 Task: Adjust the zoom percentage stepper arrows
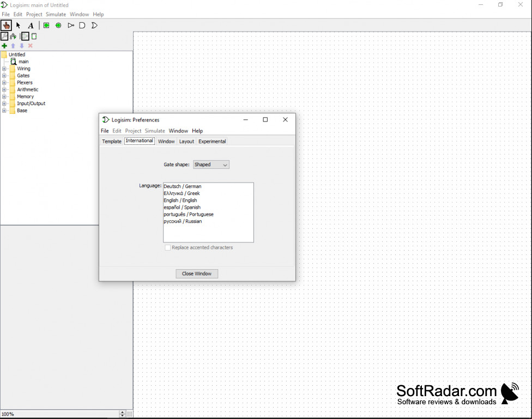(x=123, y=414)
